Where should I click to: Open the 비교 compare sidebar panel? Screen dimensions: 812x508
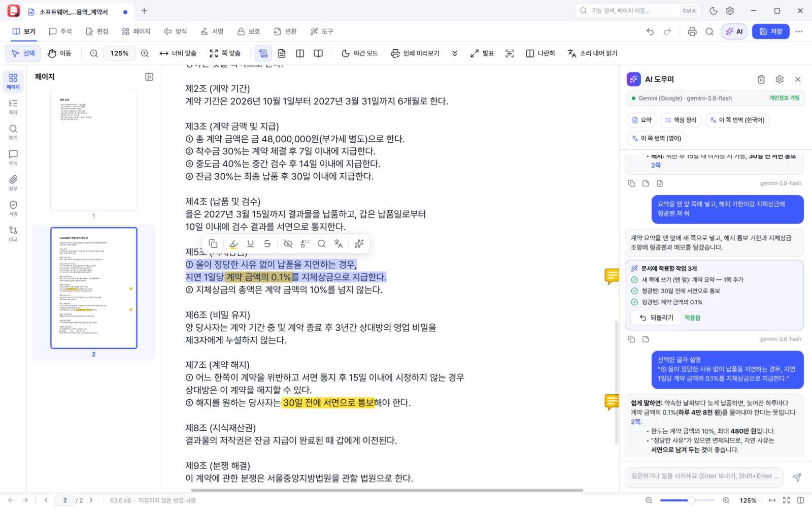tap(13, 234)
